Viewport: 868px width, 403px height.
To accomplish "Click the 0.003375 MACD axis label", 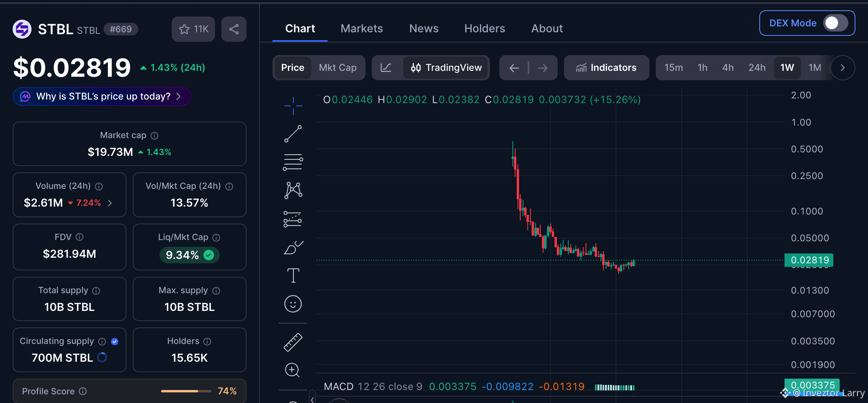I will pyautogui.click(x=812, y=385).
